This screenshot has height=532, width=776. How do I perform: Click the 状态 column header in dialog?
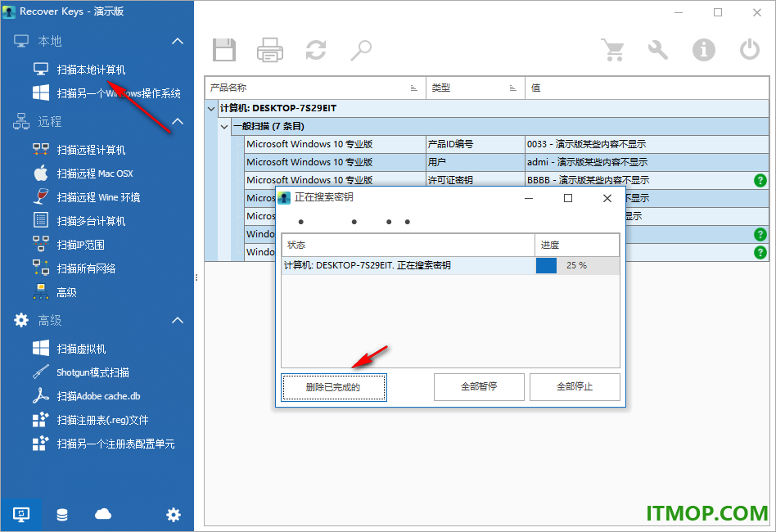(x=408, y=245)
